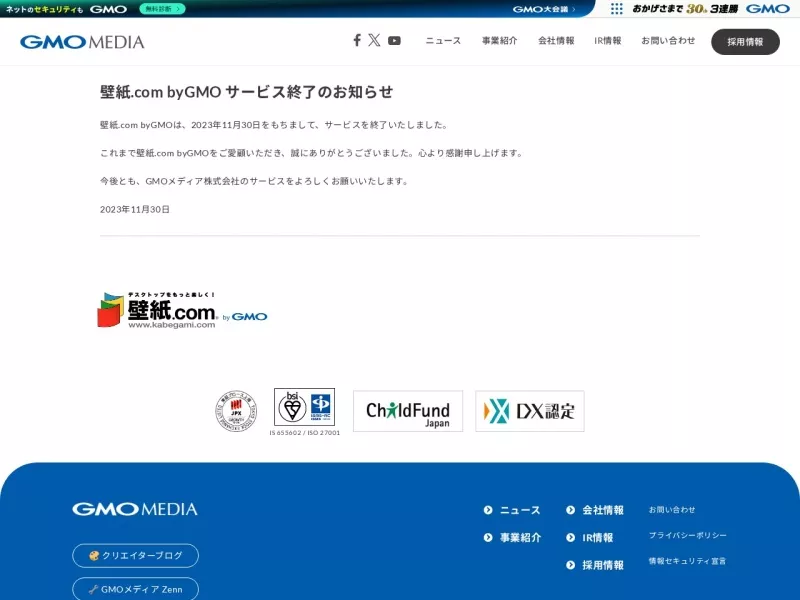
Task: Click the ネットのセキュリティも banner text
Action: (x=44, y=9)
